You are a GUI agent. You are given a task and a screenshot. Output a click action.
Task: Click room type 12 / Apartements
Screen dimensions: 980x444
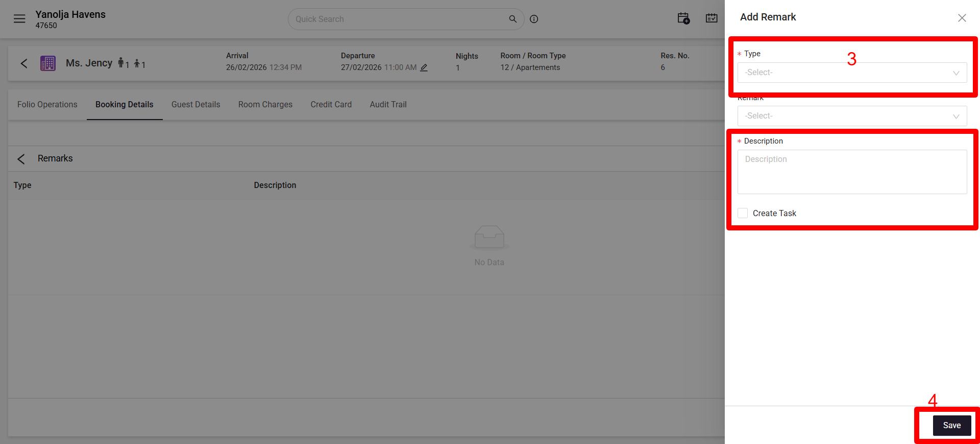point(530,67)
